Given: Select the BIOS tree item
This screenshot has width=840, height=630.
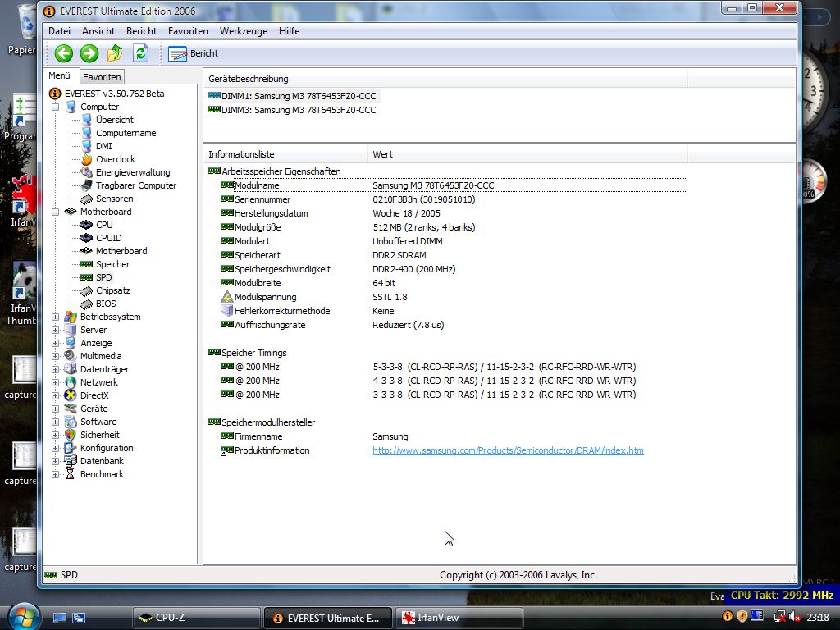Looking at the screenshot, I should [x=106, y=304].
